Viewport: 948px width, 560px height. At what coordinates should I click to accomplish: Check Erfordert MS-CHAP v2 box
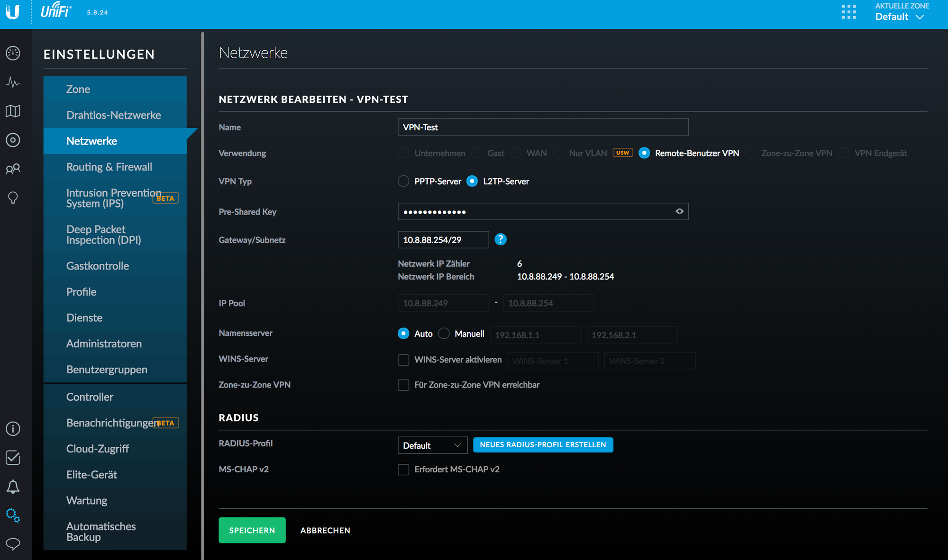pos(403,470)
